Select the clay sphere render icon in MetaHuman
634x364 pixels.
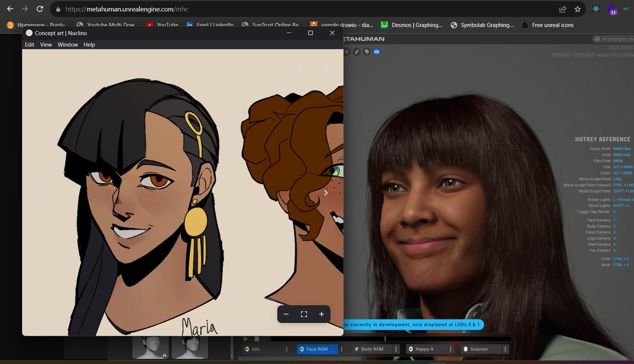click(x=367, y=52)
